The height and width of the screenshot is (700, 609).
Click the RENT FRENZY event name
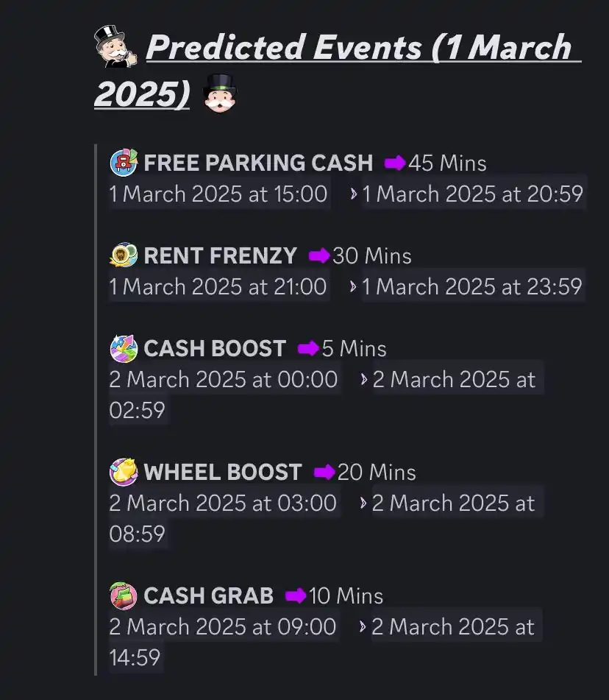(x=220, y=255)
